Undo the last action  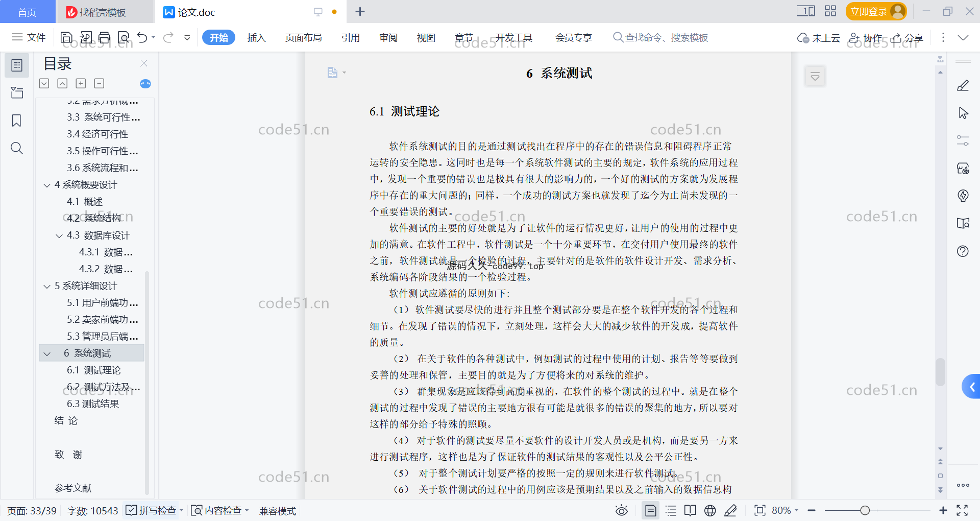coord(142,37)
